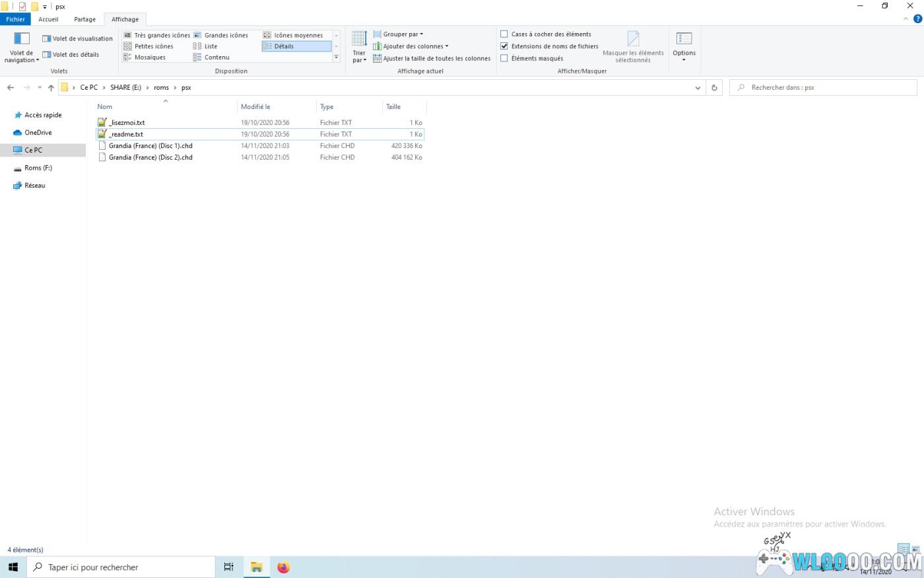The height and width of the screenshot is (578, 924).
Task: Click the Volet de navigation icon
Action: [22, 39]
